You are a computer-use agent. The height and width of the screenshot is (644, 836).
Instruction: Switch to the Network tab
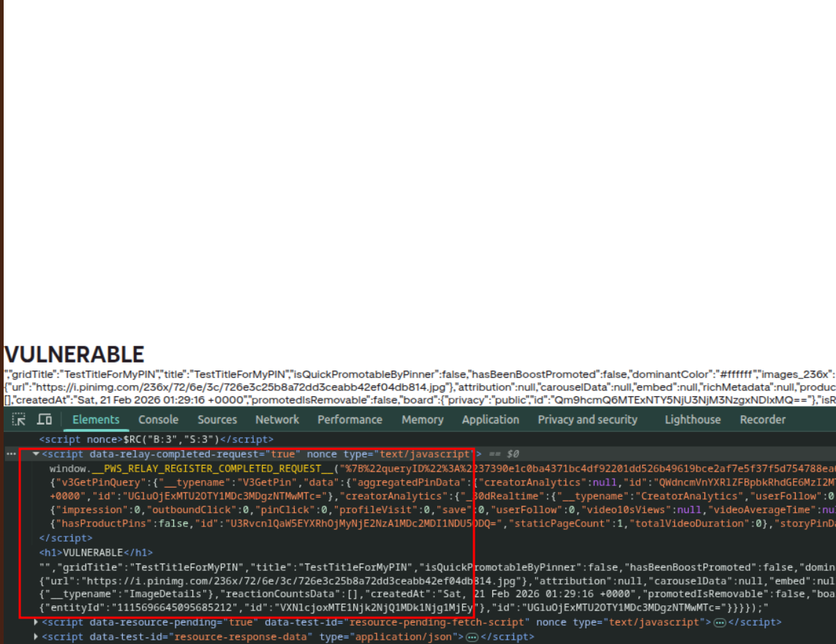(x=277, y=420)
